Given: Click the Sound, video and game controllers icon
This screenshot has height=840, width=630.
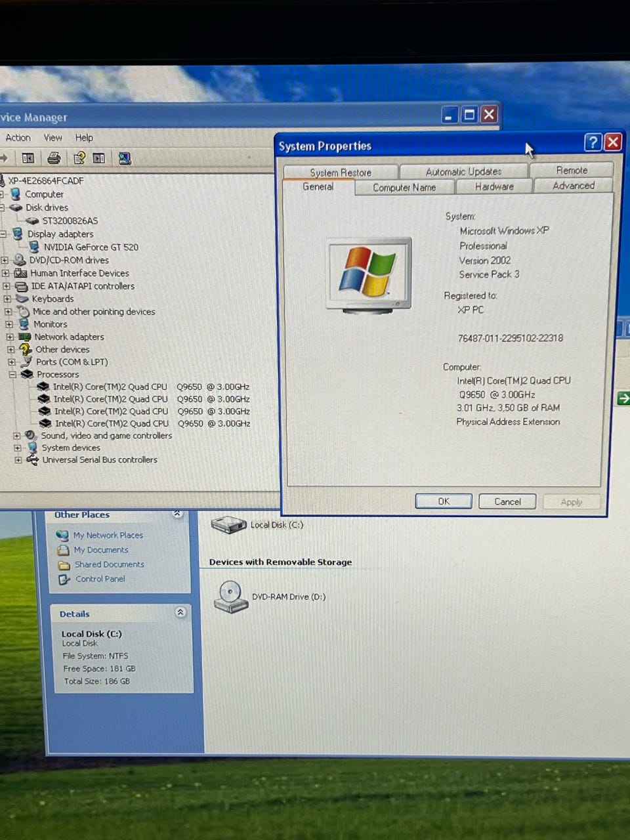Looking at the screenshot, I should [30, 435].
